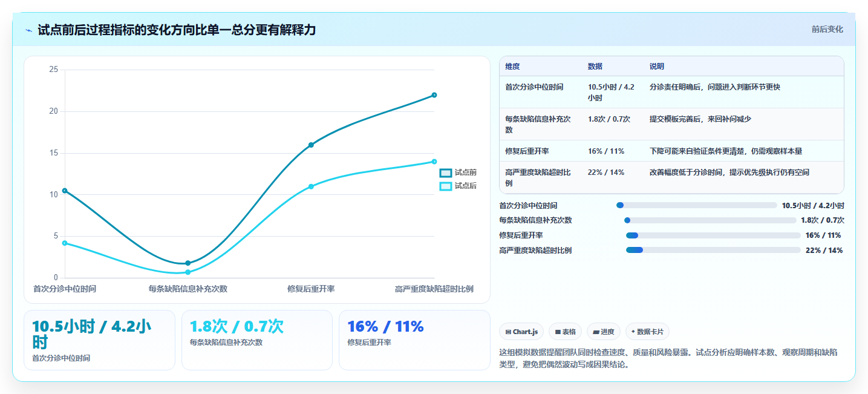Click x-axis label 首次分诊中位时间

click(65, 289)
